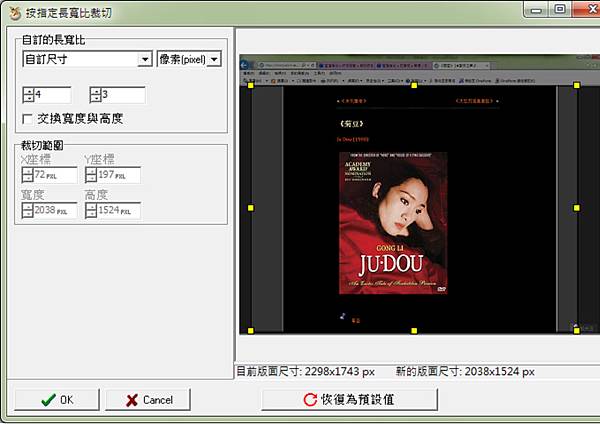Click the middle-left crop handle
This screenshot has width=600, height=424.
251,208
